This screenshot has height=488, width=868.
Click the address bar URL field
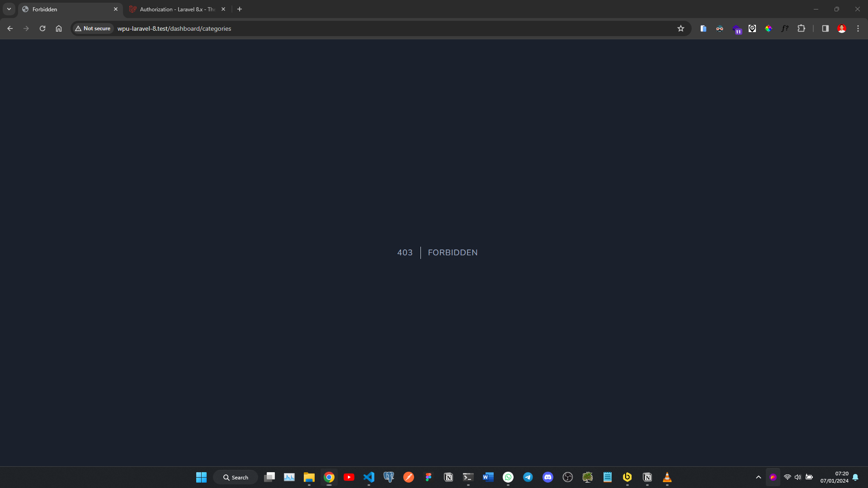(362, 28)
